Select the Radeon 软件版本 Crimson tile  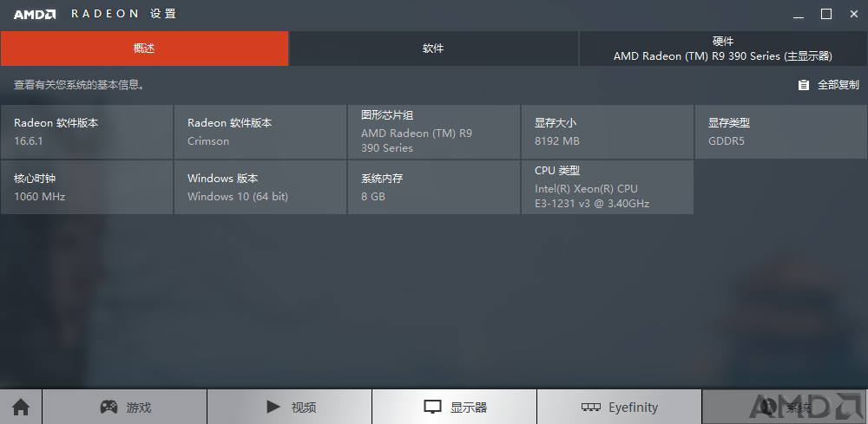coord(260,132)
